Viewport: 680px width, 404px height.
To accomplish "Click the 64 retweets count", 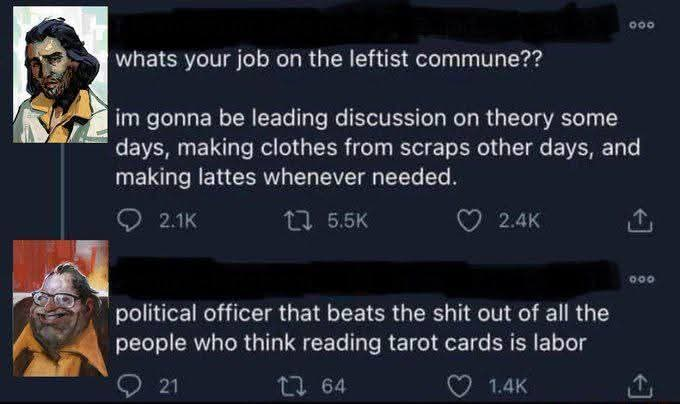I will click(333, 386).
